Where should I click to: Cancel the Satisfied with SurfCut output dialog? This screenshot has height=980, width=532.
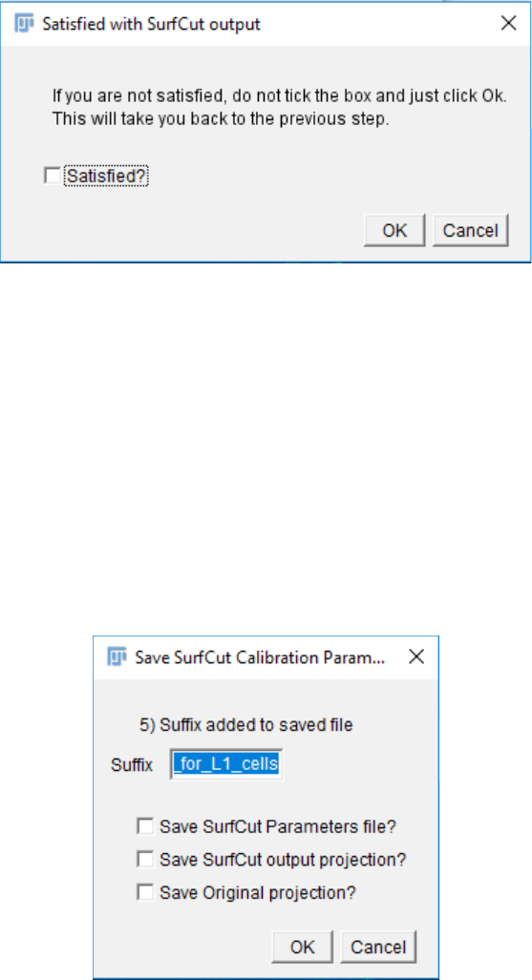[x=471, y=231]
